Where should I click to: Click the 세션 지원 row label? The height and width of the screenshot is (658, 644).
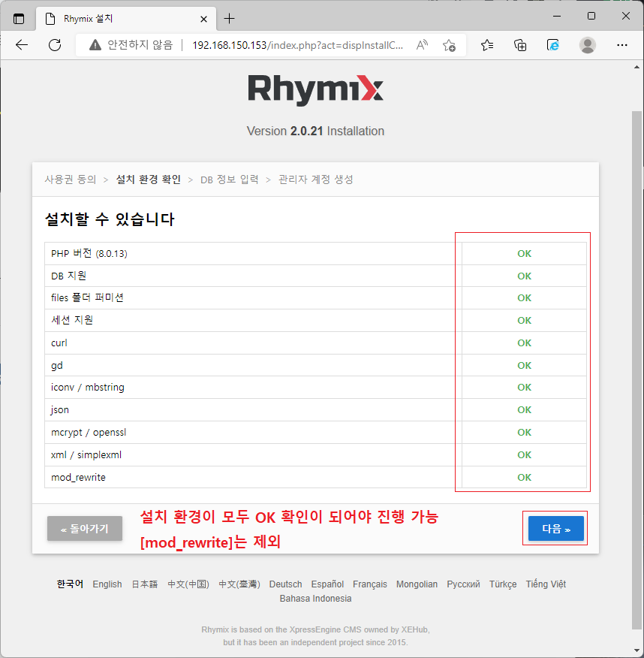[x=72, y=320]
